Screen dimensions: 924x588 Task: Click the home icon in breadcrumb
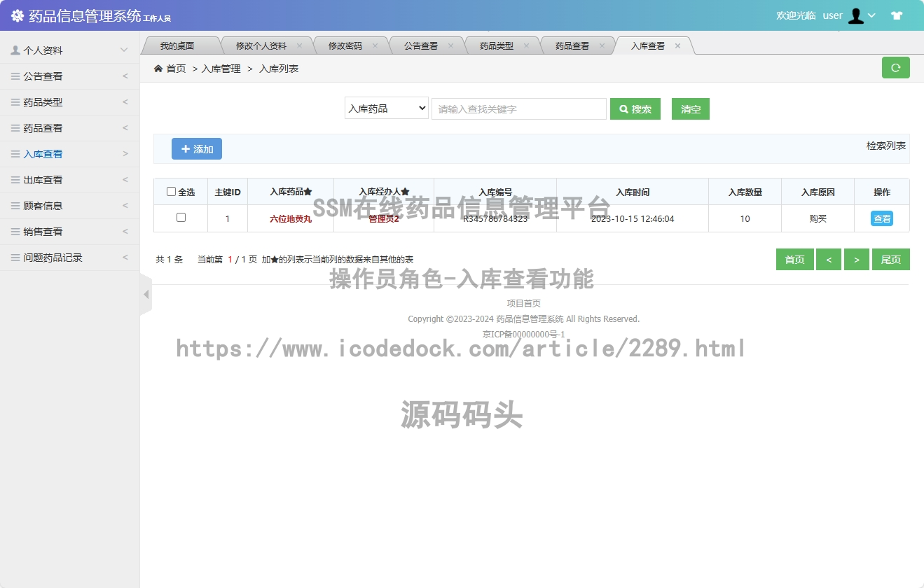point(158,69)
